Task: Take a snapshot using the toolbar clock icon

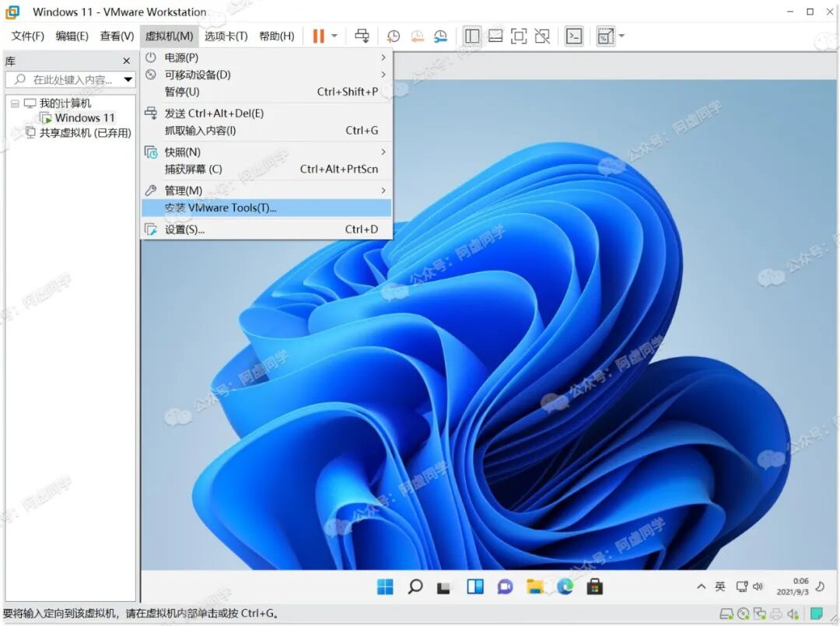Action: click(x=394, y=36)
